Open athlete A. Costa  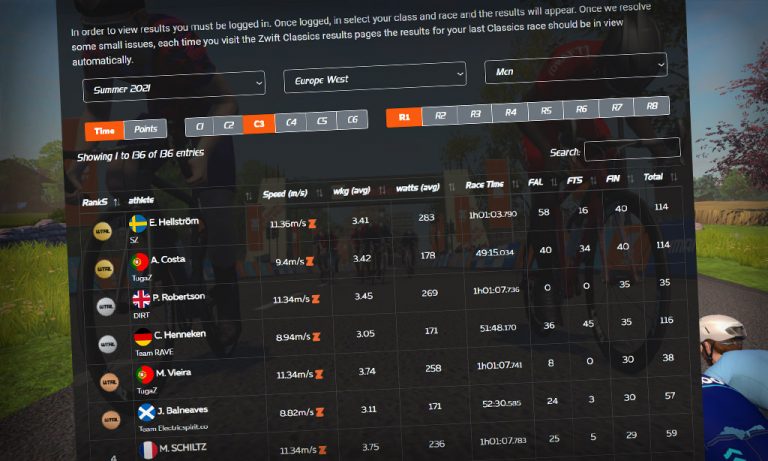coord(168,259)
